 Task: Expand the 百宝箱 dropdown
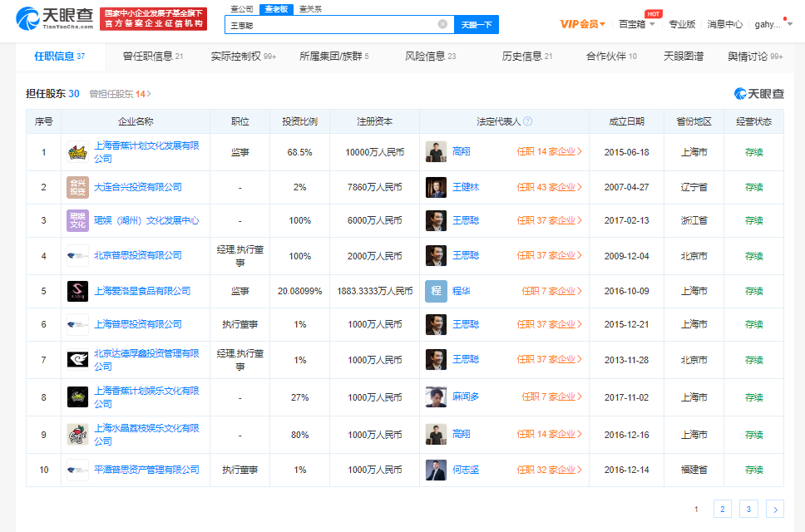coord(637,24)
